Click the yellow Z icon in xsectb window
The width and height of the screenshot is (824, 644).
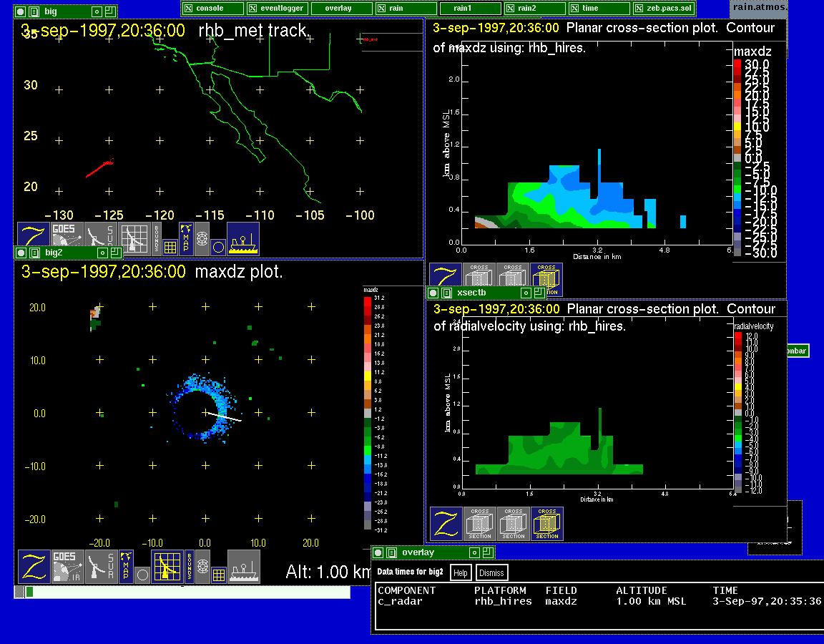(446, 524)
